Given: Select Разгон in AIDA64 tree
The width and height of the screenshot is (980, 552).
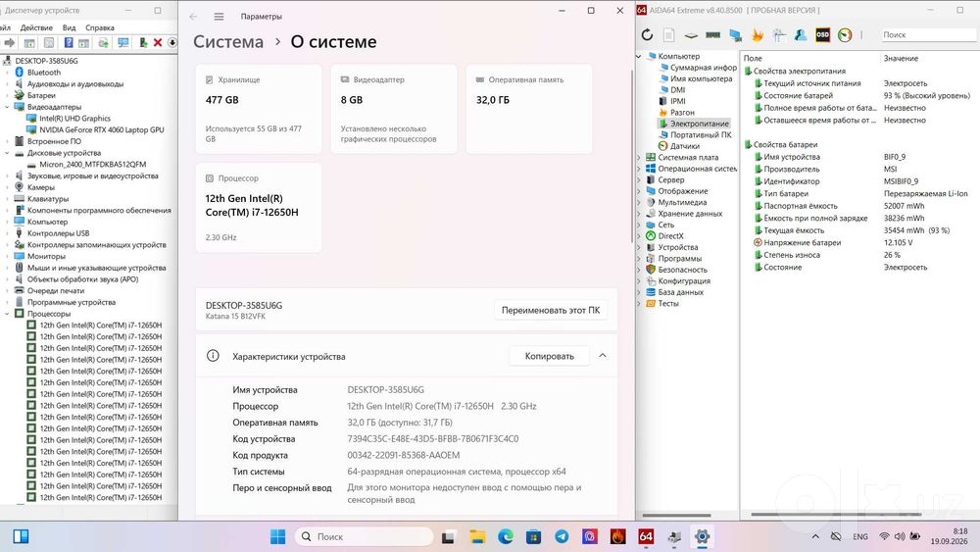Looking at the screenshot, I should 682,113.
